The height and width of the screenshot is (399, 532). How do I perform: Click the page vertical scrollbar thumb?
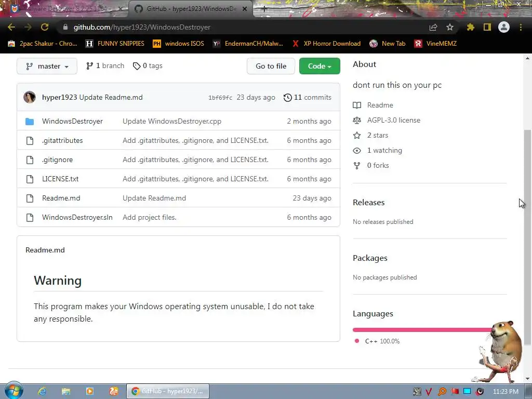click(x=527, y=237)
